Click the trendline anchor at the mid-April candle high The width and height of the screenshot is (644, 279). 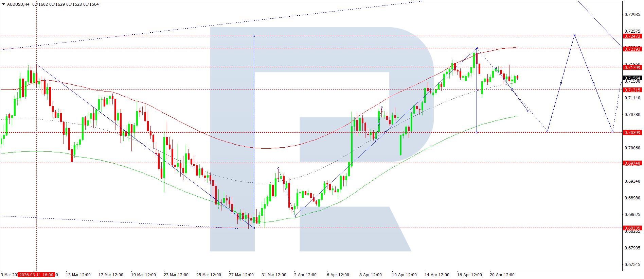coord(477,48)
